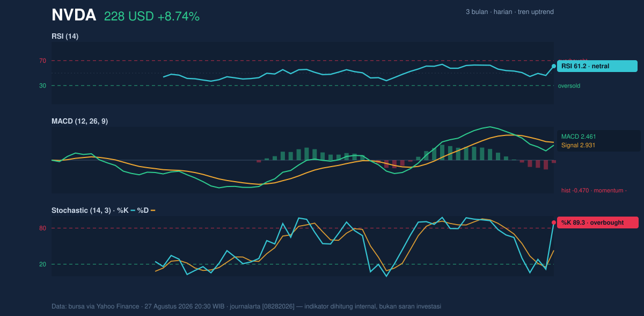Viewport: 644px width, 316px height.
Task: Click the MACD 2.461 value
Action: coord(579,137)
